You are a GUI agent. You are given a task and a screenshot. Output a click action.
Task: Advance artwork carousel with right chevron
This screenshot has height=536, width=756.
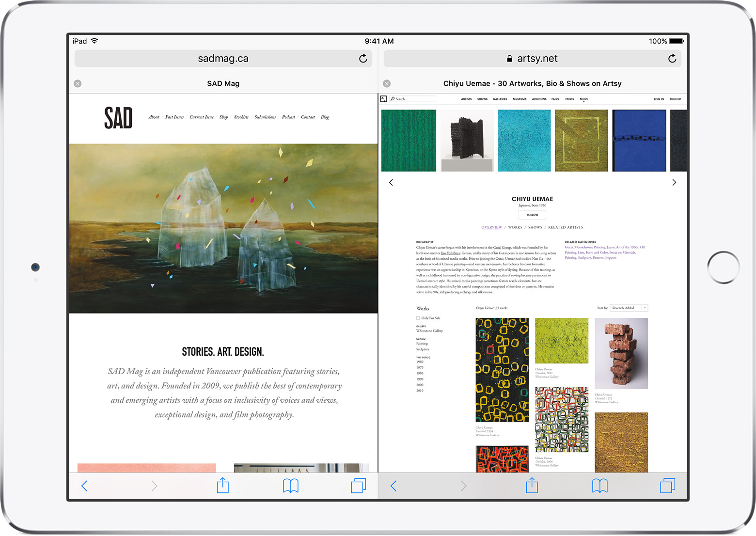tap(674, 183)
